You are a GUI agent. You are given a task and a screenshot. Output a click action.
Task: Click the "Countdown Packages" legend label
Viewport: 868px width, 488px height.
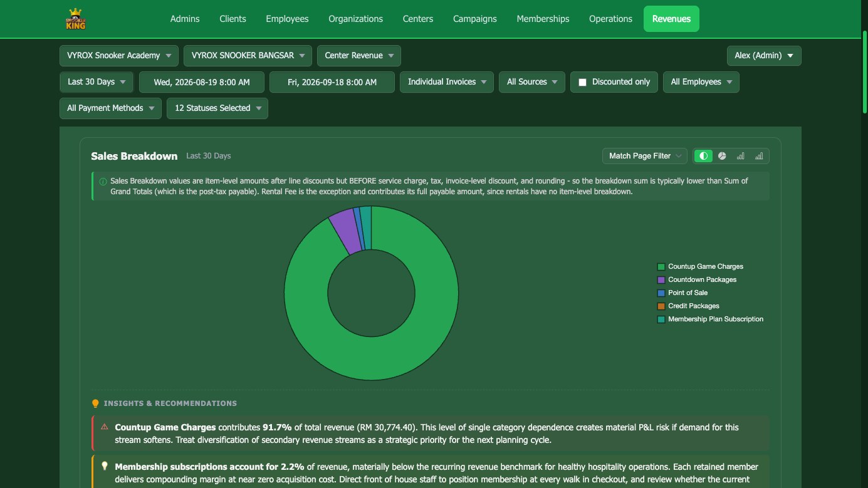[x=702, y=280]
